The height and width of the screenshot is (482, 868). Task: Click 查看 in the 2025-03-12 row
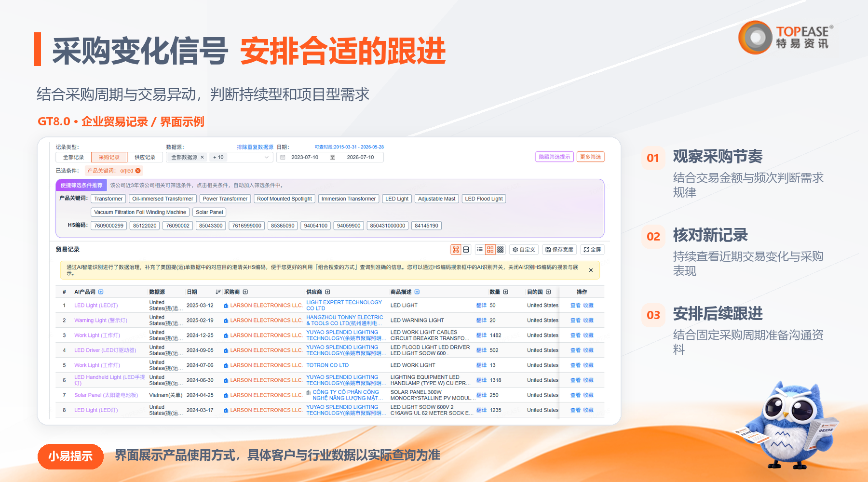click(575, 306)
